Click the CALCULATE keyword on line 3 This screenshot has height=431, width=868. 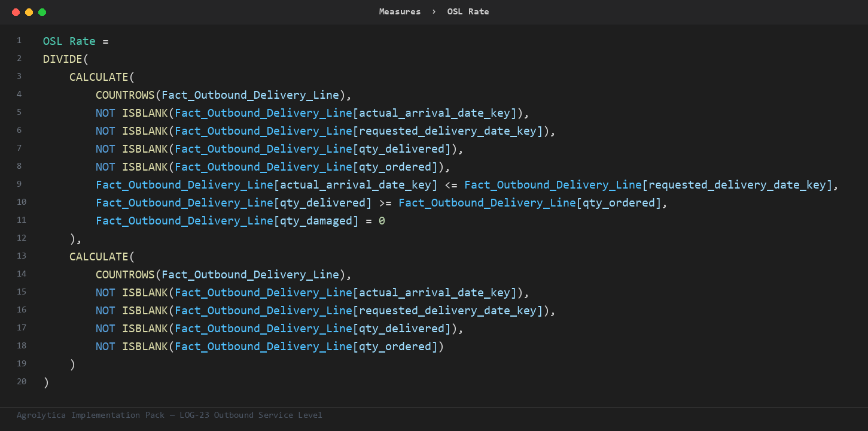pos(99,77)
